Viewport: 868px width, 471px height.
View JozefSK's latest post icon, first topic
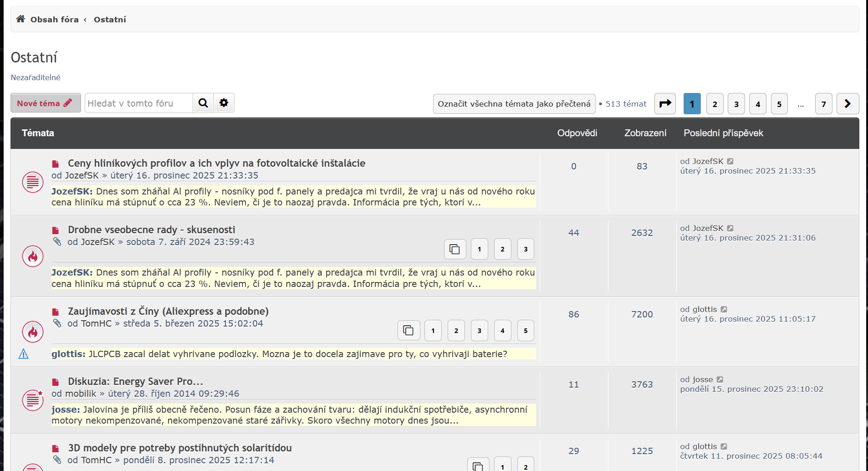tap(730, 161)
